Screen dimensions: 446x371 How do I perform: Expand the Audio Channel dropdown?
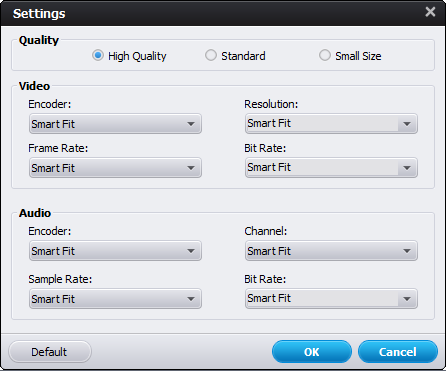[x=331, y=251]
